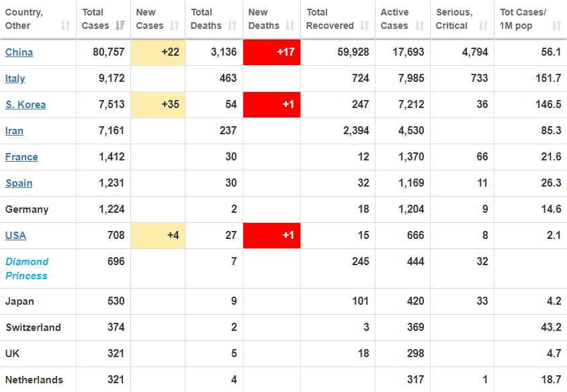The width and height of the screenshot is (567, 392).
Task: Click the France link
Action: pyautogui.click(x=21, y=157)
